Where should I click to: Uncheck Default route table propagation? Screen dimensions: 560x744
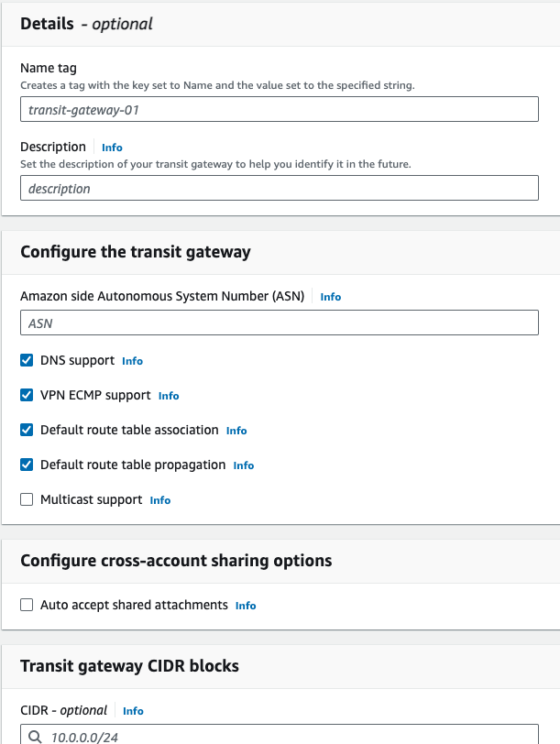[27, 465]
